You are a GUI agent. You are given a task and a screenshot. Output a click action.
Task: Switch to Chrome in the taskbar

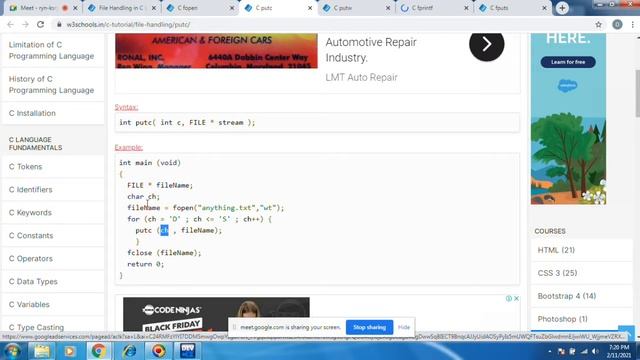[98, 351]
